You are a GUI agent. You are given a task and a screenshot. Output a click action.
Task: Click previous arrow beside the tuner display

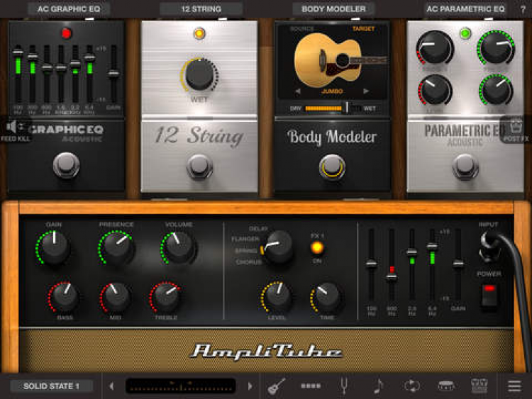point(111,386)
